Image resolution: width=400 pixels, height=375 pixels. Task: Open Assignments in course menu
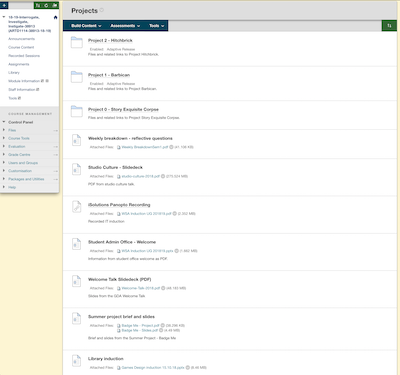coord(19,64)
